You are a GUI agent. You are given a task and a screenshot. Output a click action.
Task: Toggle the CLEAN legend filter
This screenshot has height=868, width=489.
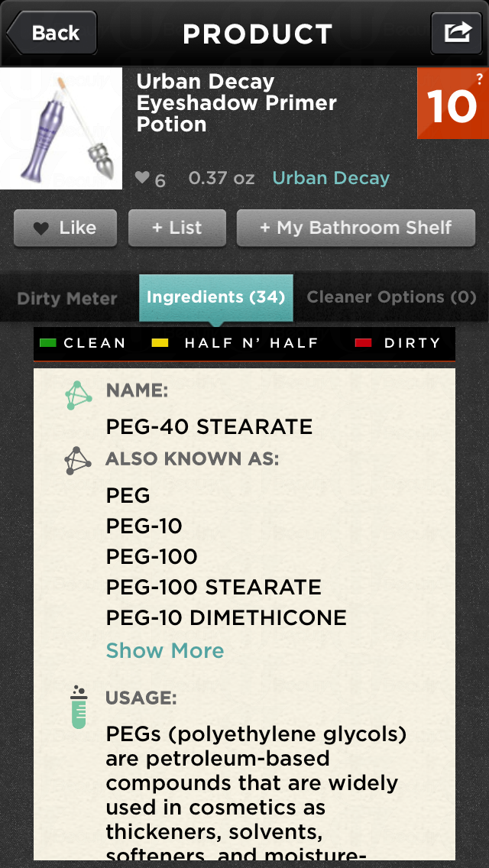(83, 343)
